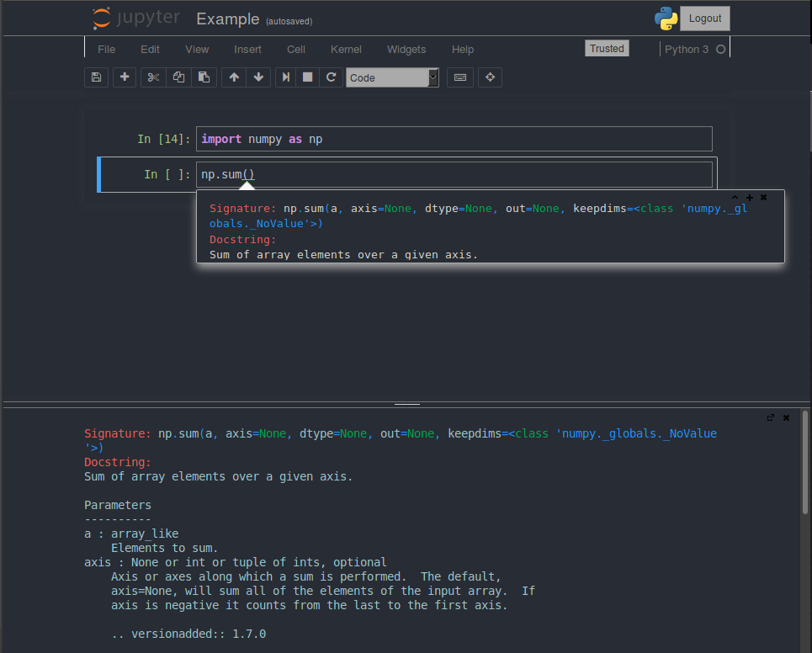Click the Trusted notebook indicator
The width and height of the screenshot is (812, 653).
(607, 48)
